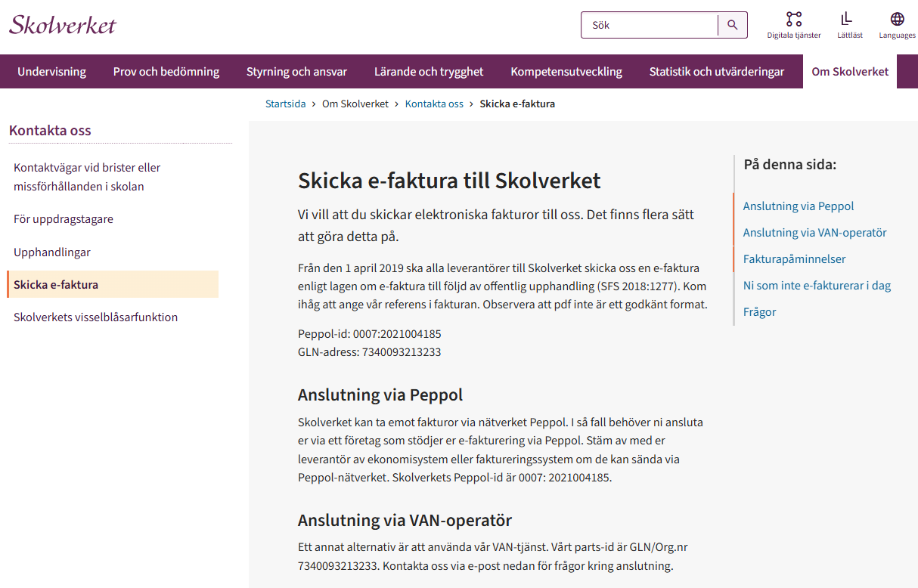
Task: Click the search magnifier icon
Action: [x=732, y=25]
